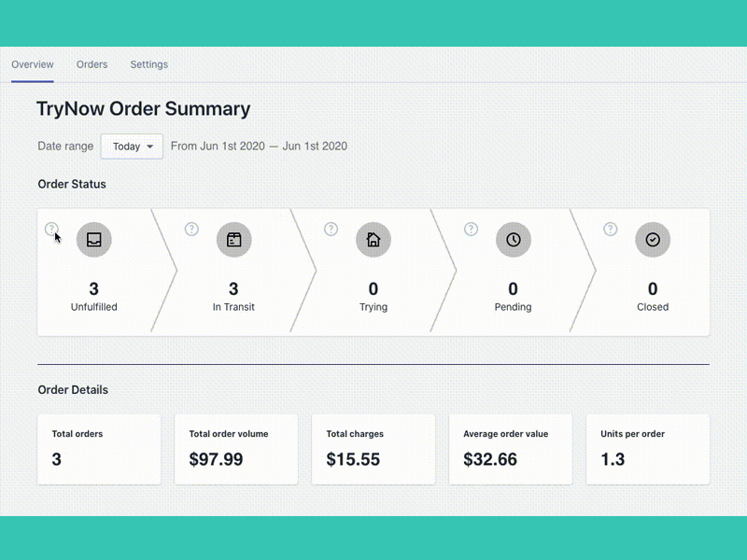Click the Average order value card
Screen dimensions: 747x560
click(511, 449)
